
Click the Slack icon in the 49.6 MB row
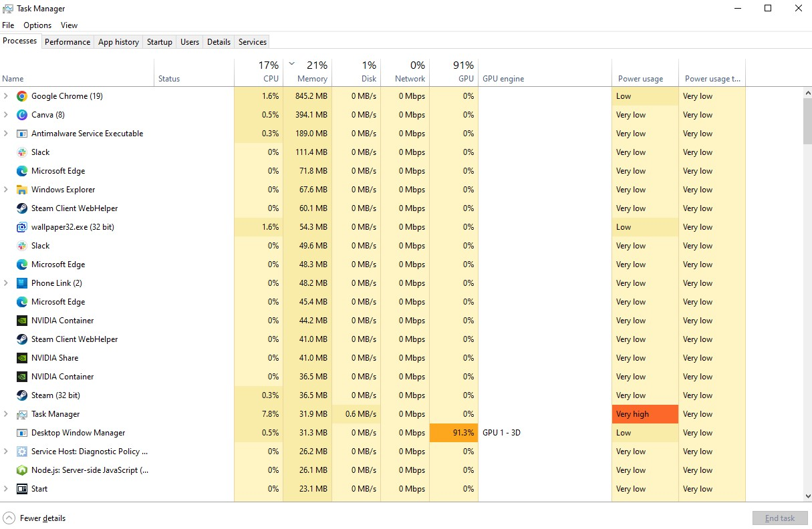coord(21,246)
